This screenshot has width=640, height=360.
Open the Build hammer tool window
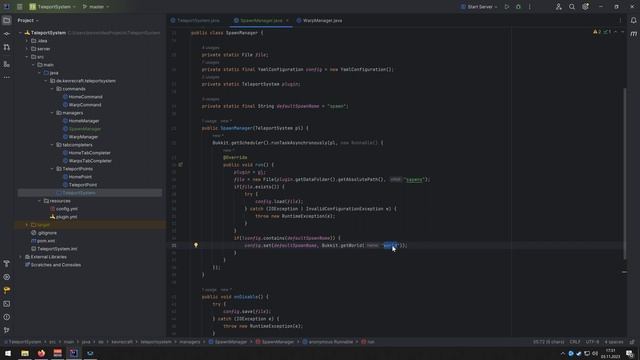[x=7, y=264]
